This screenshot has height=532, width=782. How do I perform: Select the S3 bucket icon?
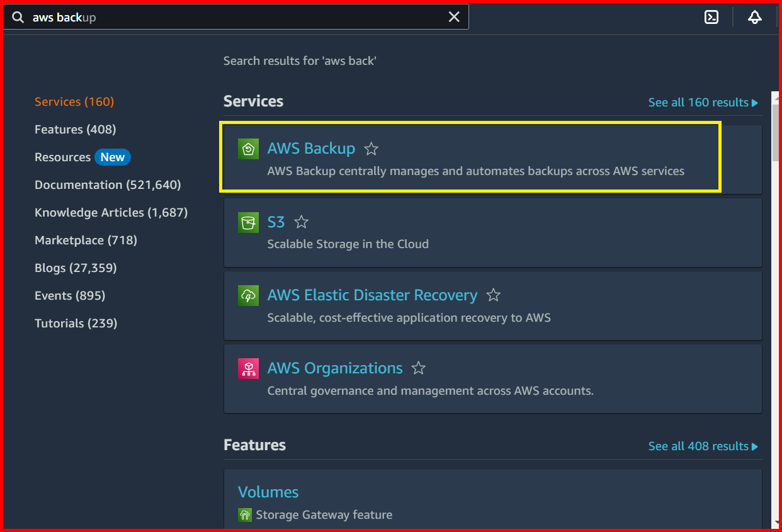click(x=248, y=222)
